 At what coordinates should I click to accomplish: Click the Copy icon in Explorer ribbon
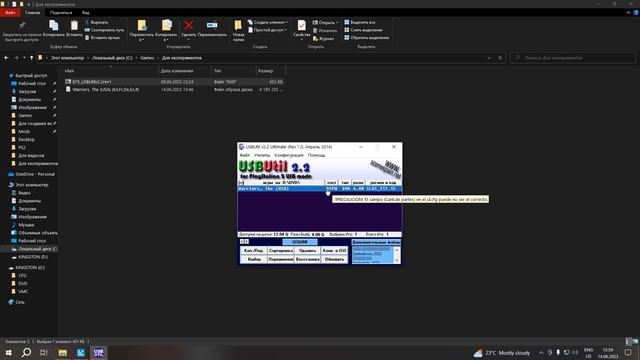[x=53, y=25]
